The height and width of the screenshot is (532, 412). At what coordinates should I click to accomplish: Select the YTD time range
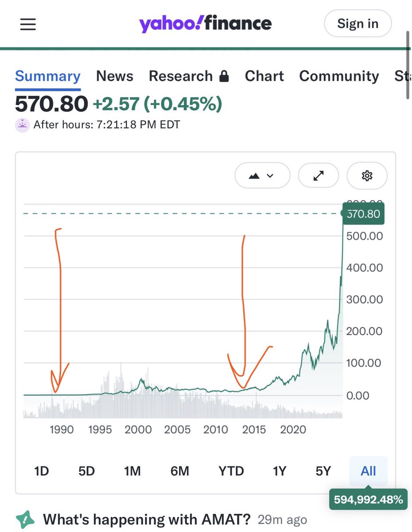tap(231, 471)
